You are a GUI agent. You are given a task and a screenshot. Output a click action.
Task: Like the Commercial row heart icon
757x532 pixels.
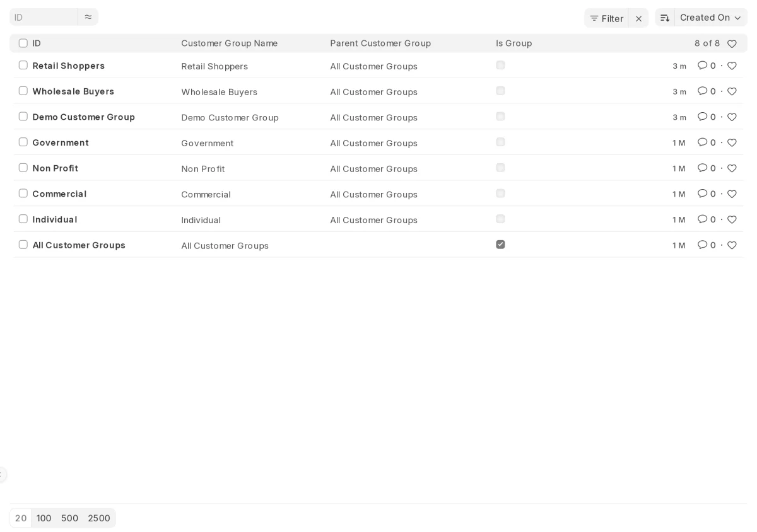click(x=732, y=194)
